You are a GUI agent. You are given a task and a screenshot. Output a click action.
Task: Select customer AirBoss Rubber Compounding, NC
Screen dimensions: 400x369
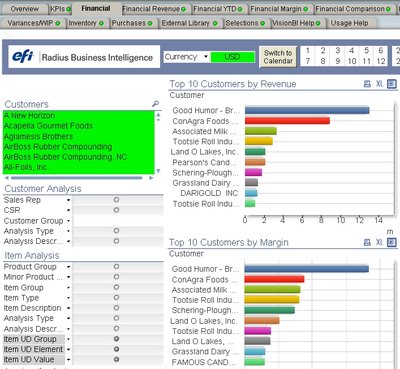click(79, 157)
